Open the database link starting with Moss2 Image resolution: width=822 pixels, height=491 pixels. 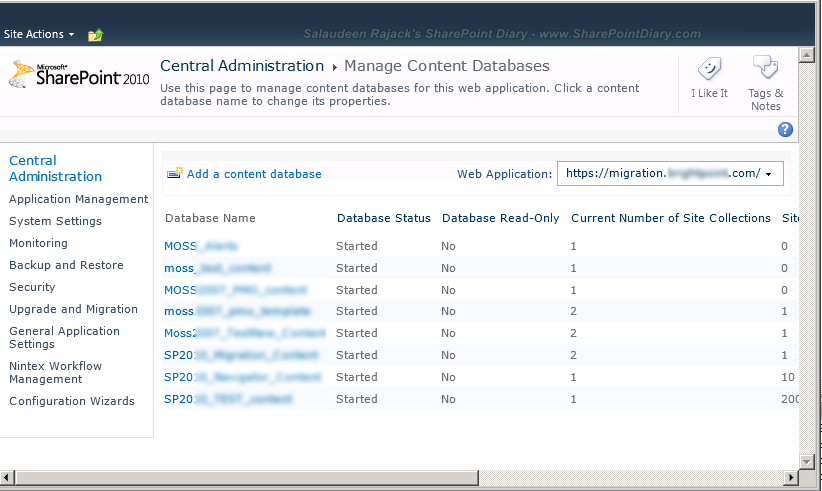[244, 333]
